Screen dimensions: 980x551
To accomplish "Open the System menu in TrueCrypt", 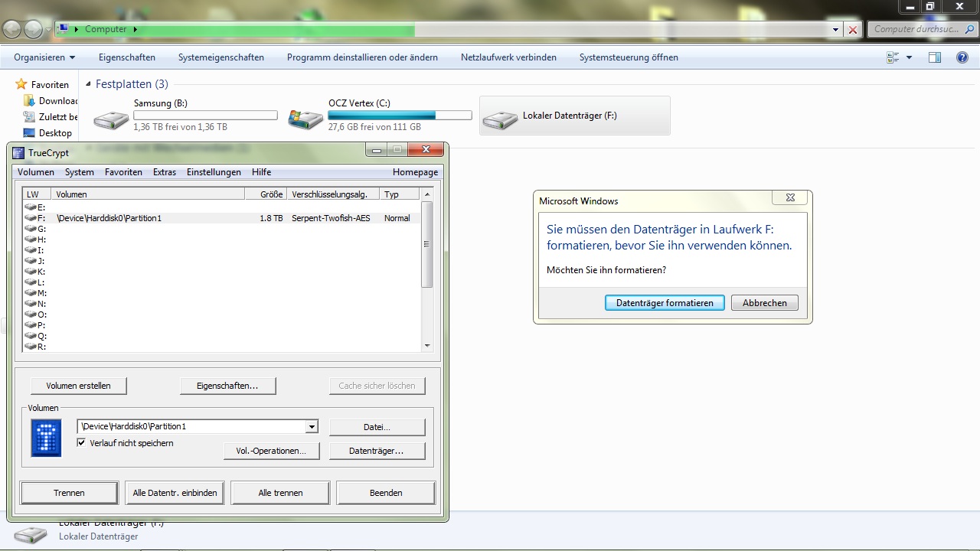I will click(80, 172).
